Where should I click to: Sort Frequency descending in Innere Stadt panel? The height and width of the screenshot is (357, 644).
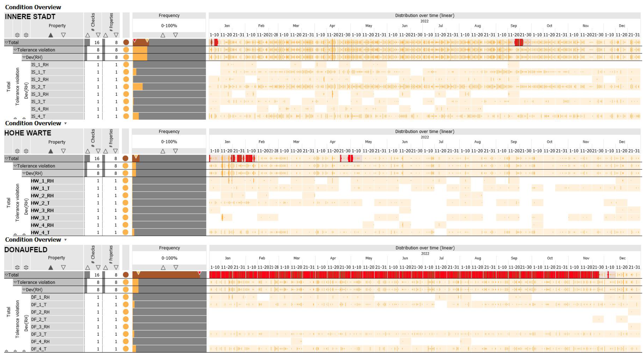click(175, 35)
